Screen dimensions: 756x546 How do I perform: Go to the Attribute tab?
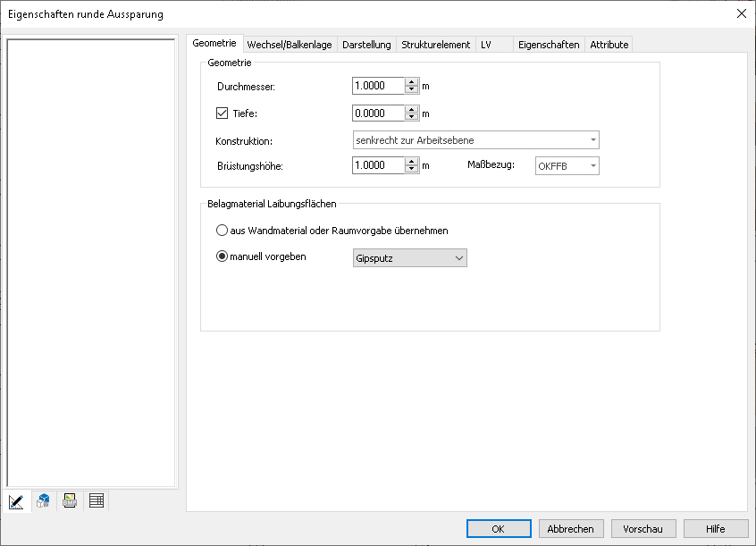(x=609, y=45)
